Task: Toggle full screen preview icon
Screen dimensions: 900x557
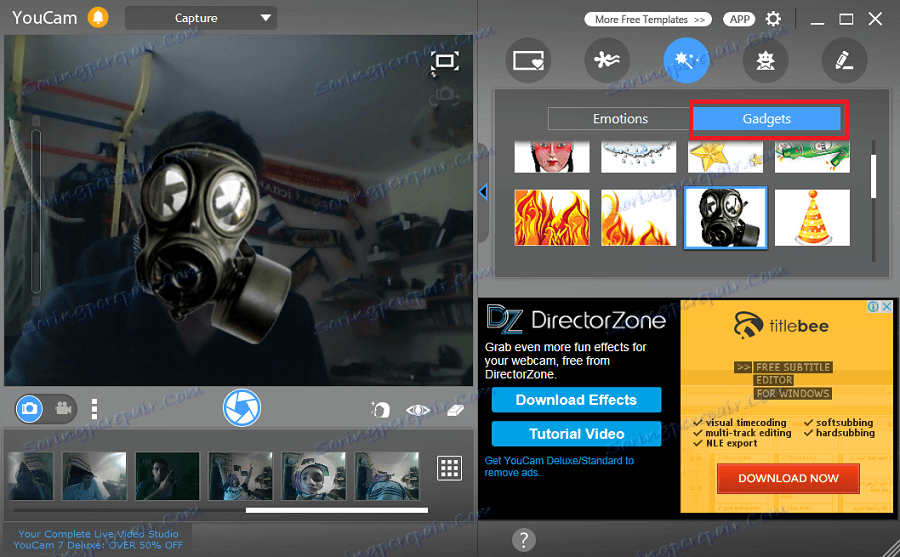Action: (x=445, y=61)
